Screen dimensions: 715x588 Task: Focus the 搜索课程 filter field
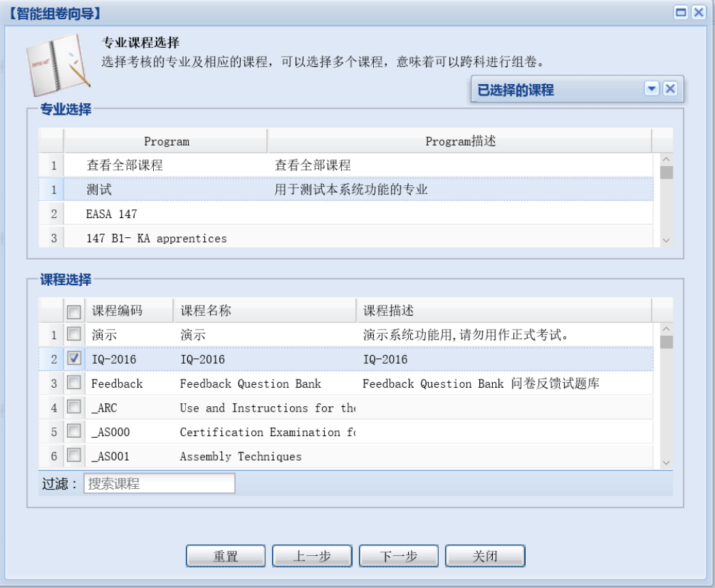click(159, 484)
